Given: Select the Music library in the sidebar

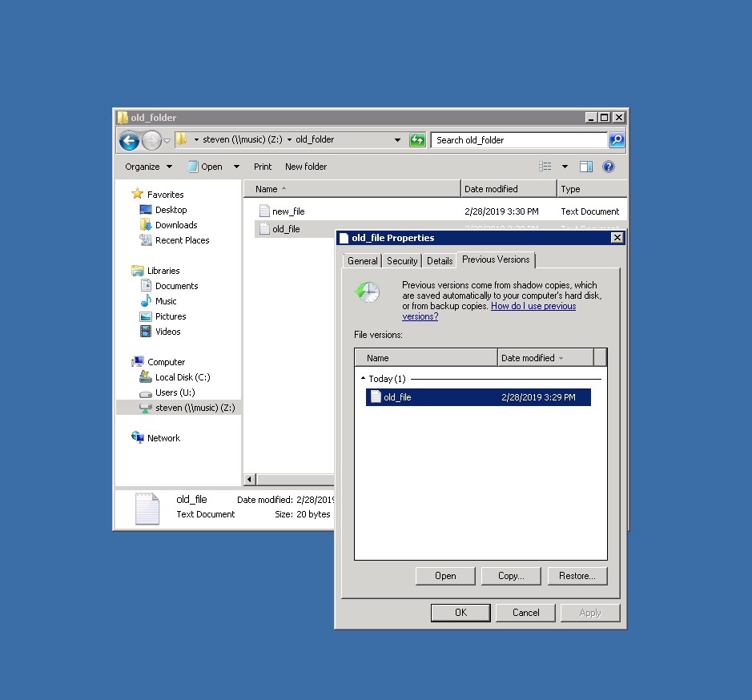Looking at the screenshot, I should pos(166,301).
